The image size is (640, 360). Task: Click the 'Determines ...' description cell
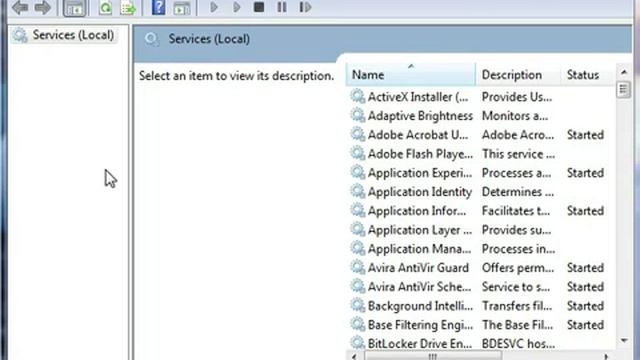point(518,192)
